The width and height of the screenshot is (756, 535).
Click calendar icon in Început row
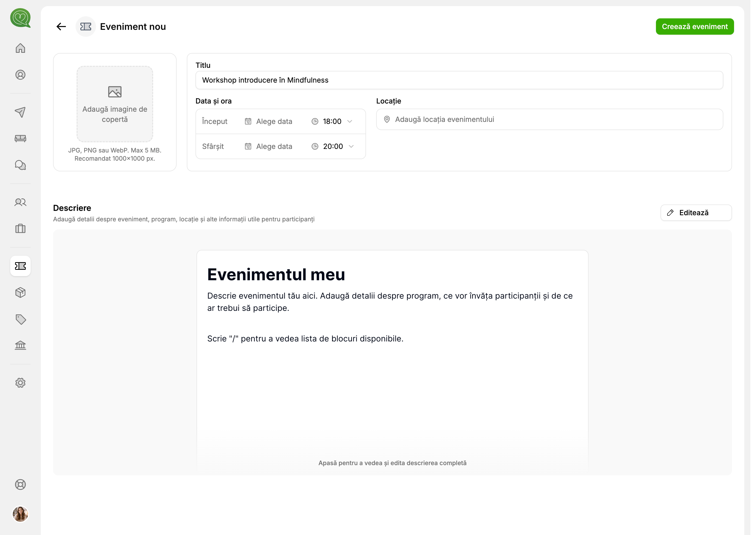pyautogui.click(x=248, y=122)
